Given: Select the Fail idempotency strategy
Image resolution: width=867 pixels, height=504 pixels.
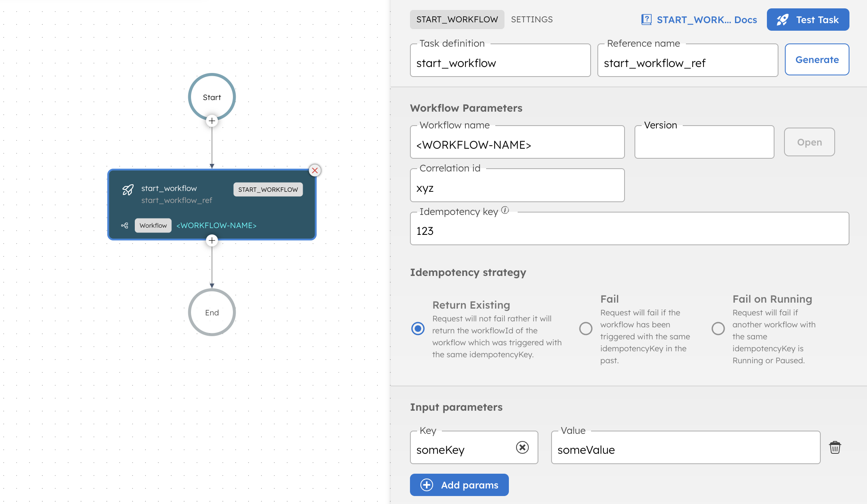Looking at the screenshot, I should point(585,329).
